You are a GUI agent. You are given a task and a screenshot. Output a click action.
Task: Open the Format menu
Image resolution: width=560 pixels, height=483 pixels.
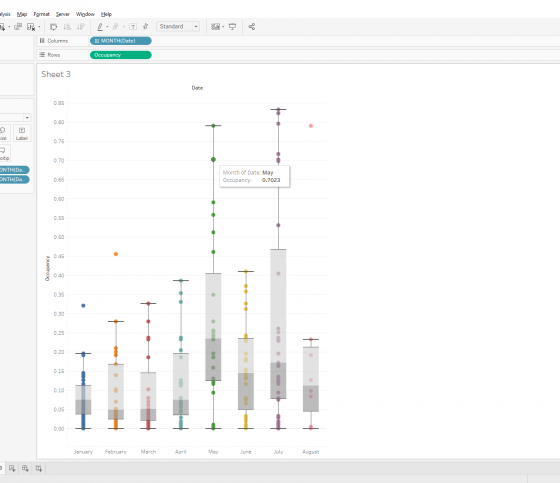41,14
